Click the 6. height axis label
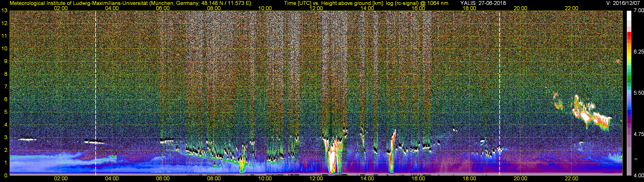This screenshot has height=182, width=644. [x=6, y=100]
